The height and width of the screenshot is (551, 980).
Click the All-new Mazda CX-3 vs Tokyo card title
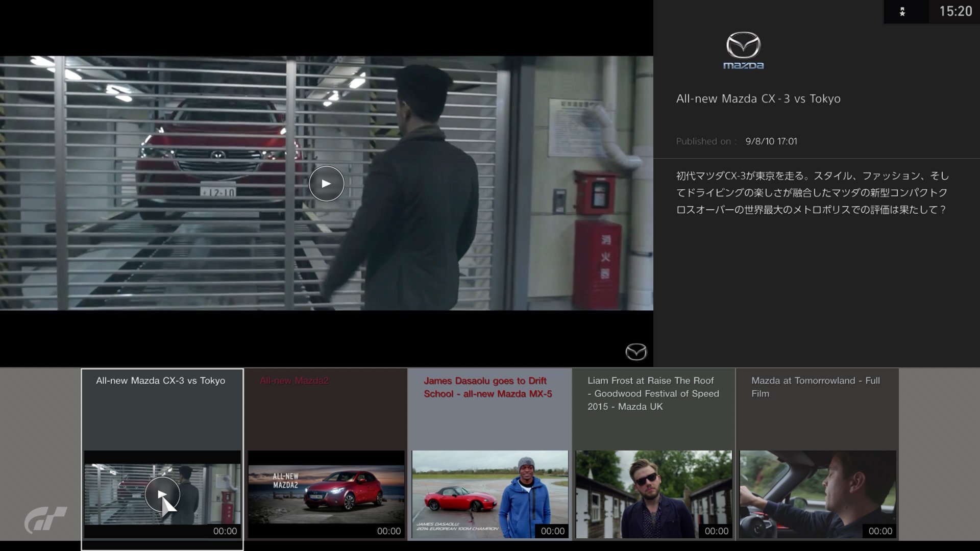pyautogui.click(x=160, y=381)
